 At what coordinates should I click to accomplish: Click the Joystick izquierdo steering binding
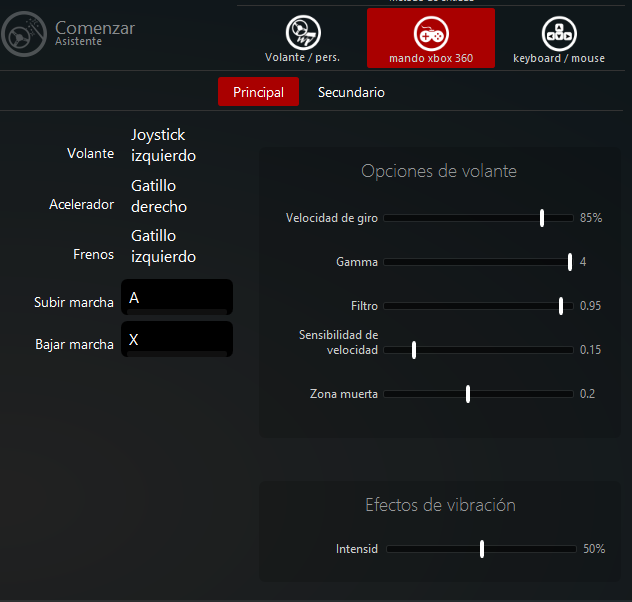(x=163, y=145)
